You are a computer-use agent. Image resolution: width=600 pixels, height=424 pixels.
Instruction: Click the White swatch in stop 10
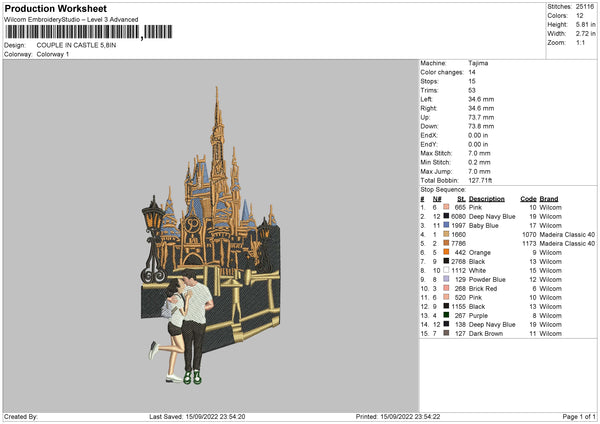pos(448,270)
